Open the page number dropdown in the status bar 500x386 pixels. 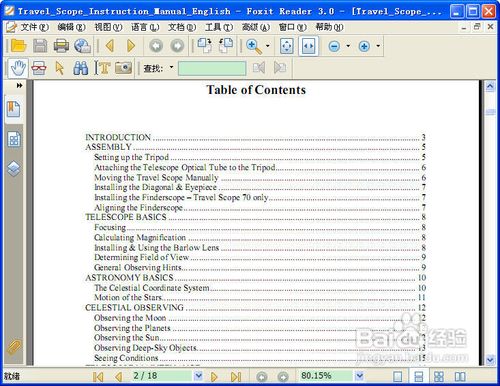coord(198,376)
